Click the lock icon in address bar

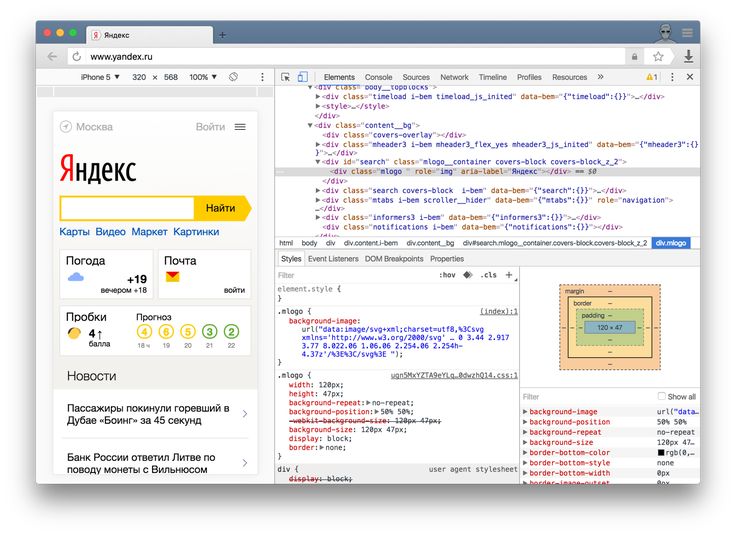[x=635, y=57]
